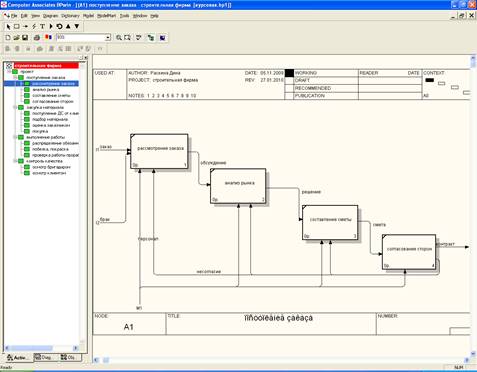Go to child diagram with down triangle

point(77,26)
